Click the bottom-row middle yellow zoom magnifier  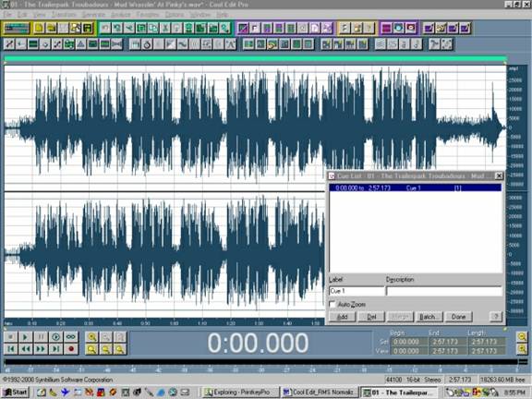106,349
